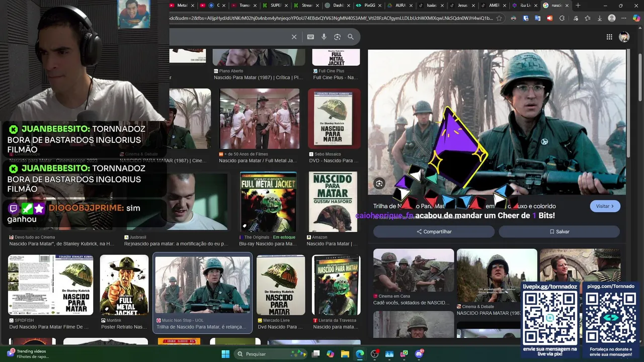Select the drill sergeant poster thumbnail from Montink
This screenshot has height=362, width=644.
pos(124,285)
